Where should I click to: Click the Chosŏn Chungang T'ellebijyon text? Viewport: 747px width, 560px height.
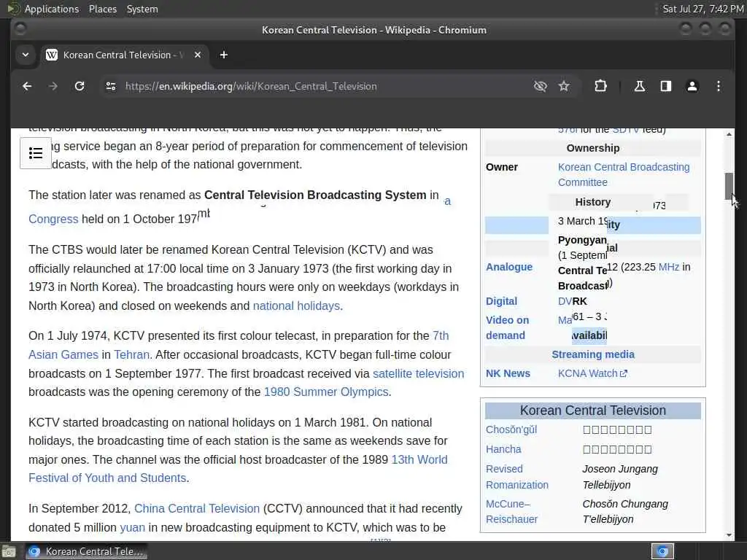(625, 511)
